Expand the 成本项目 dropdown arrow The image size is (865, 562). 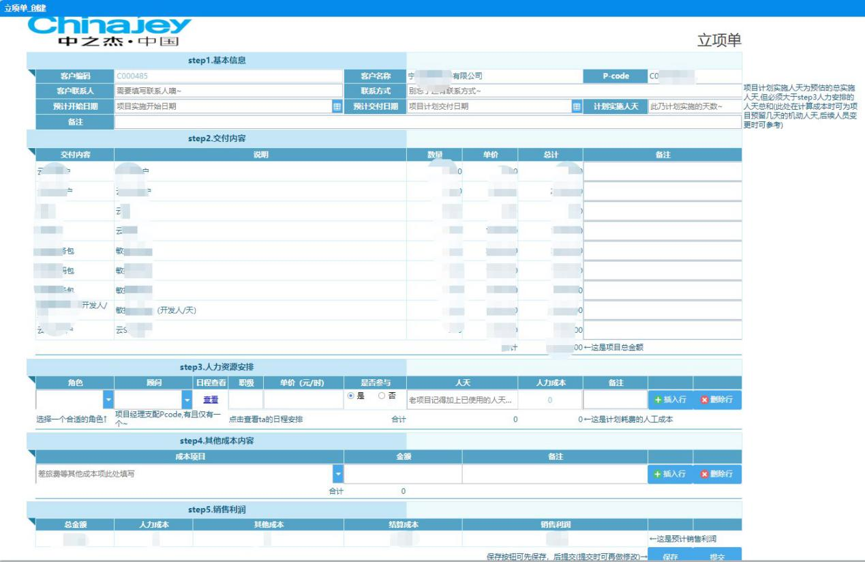[338, 474]
